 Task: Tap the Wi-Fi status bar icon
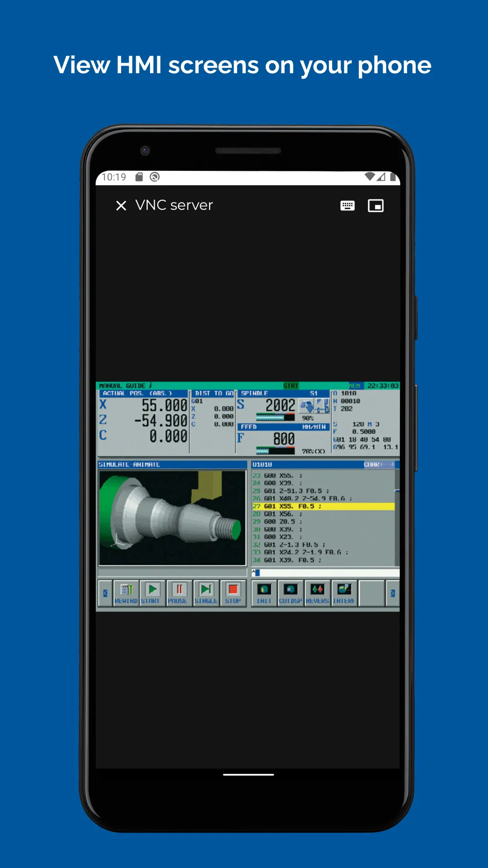coord(370,177)
